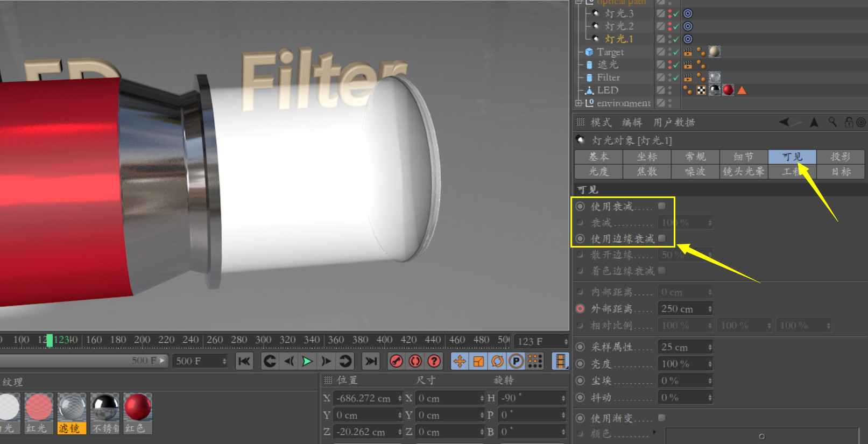Open the 用户数据 menu

(674, 122)
